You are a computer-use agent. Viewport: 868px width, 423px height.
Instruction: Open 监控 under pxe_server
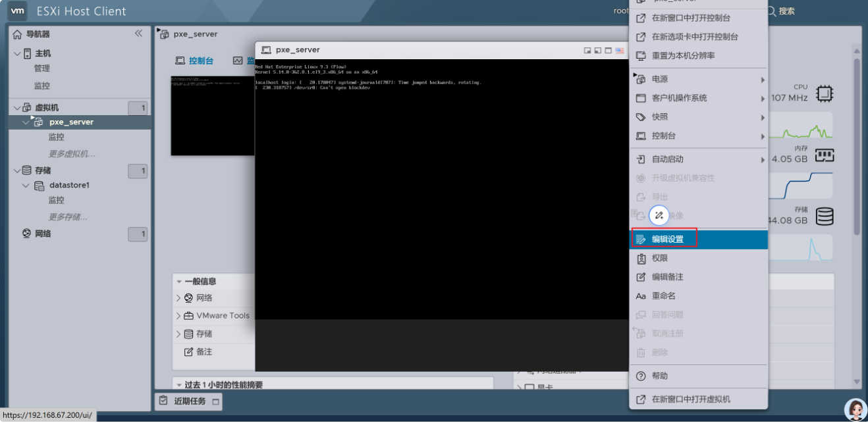pyautogui.click(x=57, y=137)
